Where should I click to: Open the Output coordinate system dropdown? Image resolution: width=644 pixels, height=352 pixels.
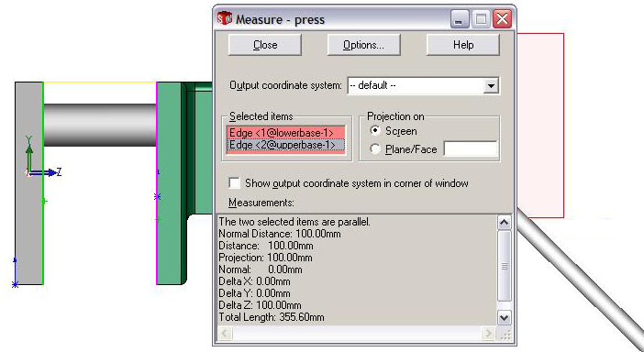pyautogui.click(x=491, y=86)
